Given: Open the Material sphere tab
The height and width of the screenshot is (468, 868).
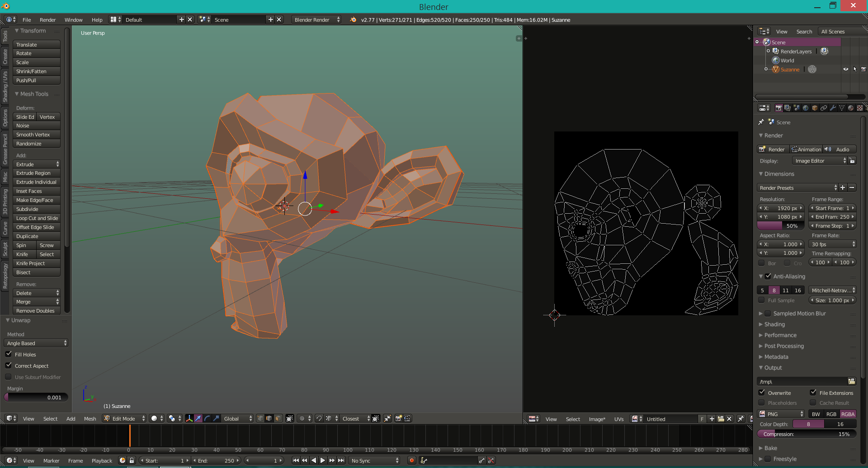Looking at the screenshot, I should 851,108.
